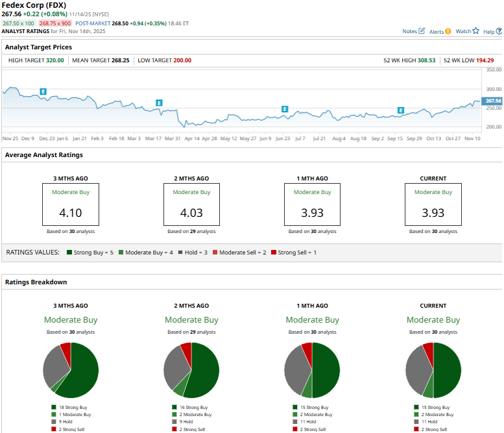Click the bid 267.50 x 100 quote
504x433 pixels.
[x=18, y=23]
